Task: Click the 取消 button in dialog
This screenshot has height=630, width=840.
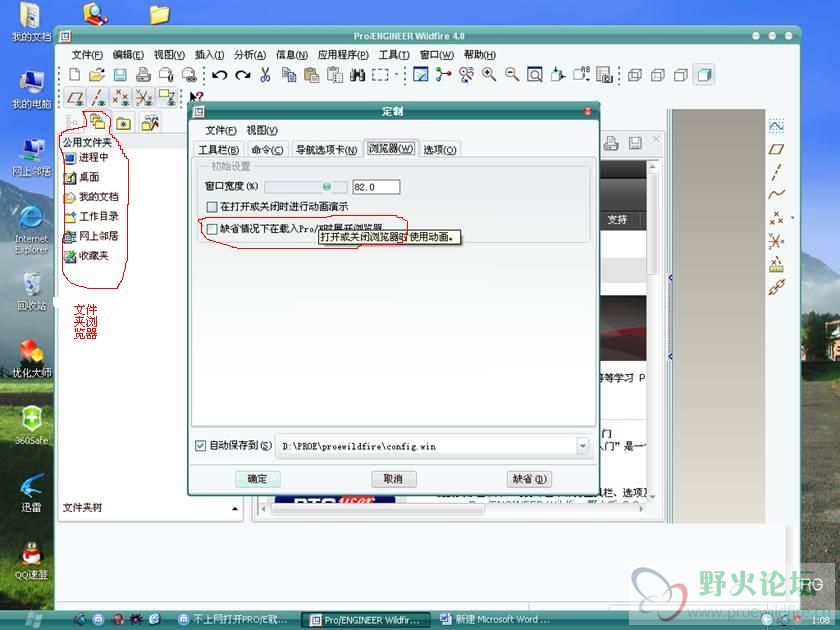Action: click(393, 479)
